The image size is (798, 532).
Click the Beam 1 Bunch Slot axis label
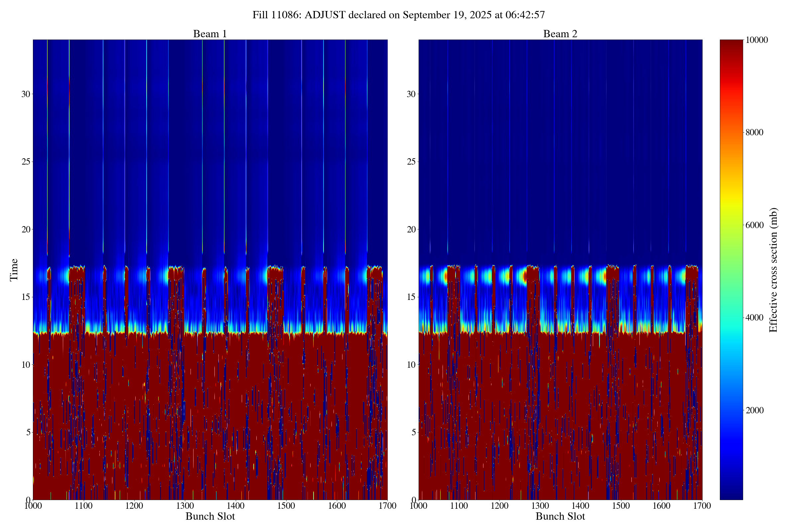[210, 516]
